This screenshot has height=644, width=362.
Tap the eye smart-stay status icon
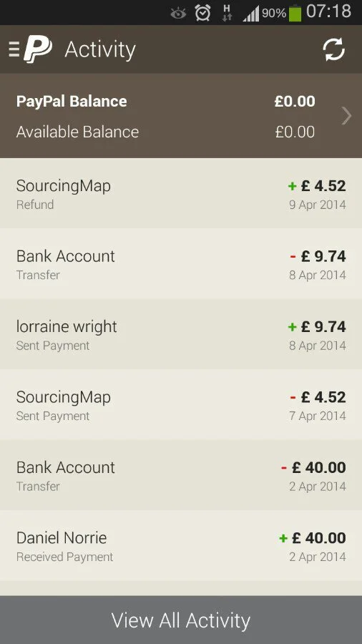click(x=178, y=14)
